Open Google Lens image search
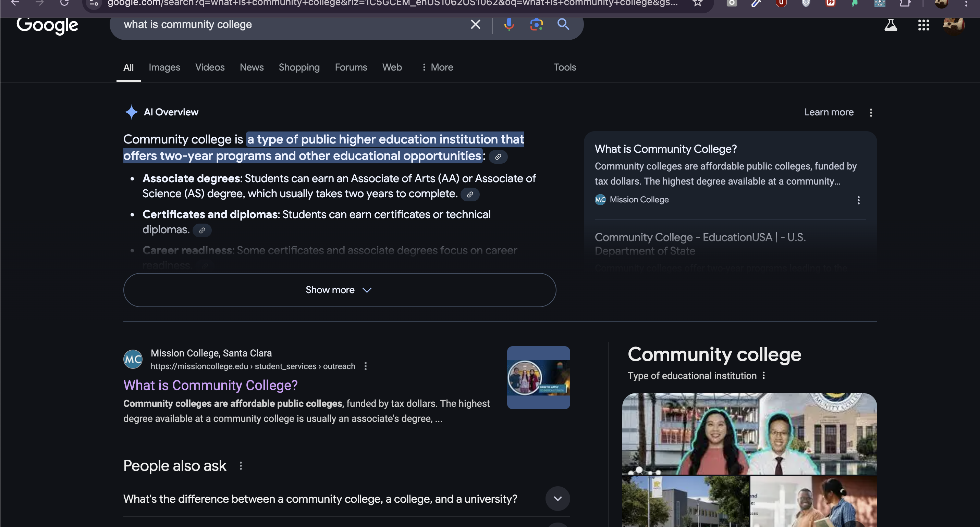The height and width of the screenshot is (527, 980). tap(536, 25)
